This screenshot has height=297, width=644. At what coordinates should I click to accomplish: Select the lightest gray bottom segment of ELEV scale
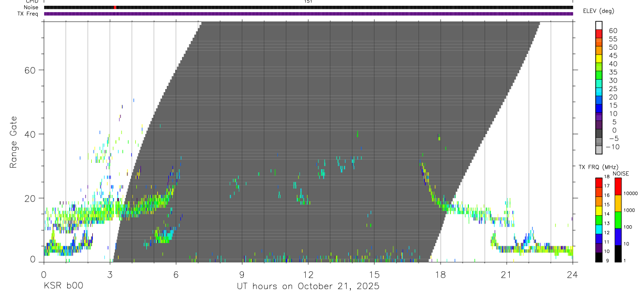coord(599,149)
